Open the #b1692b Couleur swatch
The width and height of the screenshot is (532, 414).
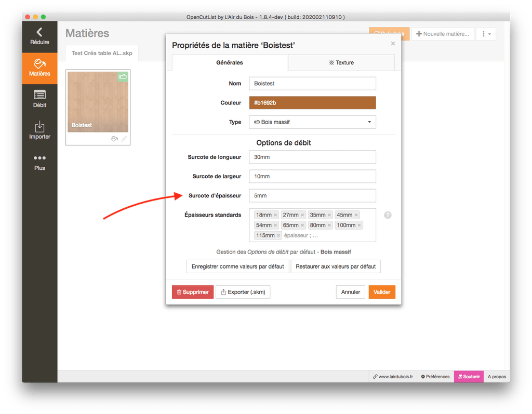coord(312,103)
